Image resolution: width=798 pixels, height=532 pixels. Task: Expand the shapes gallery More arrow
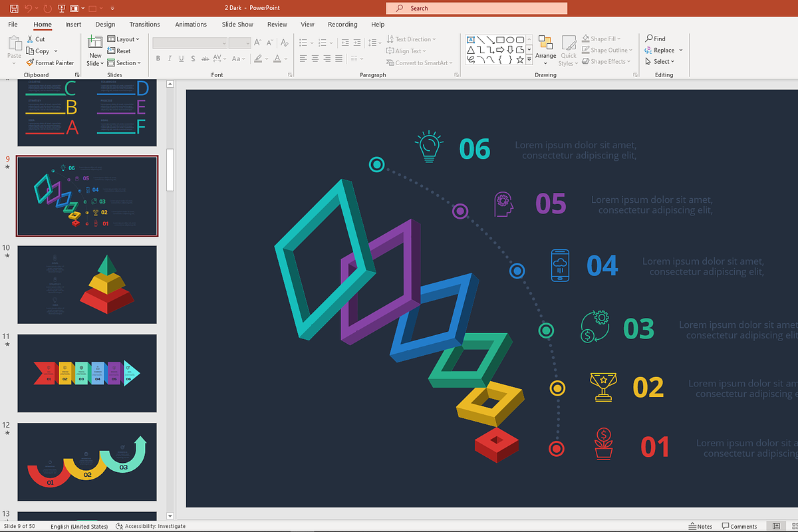pos(529,59)
